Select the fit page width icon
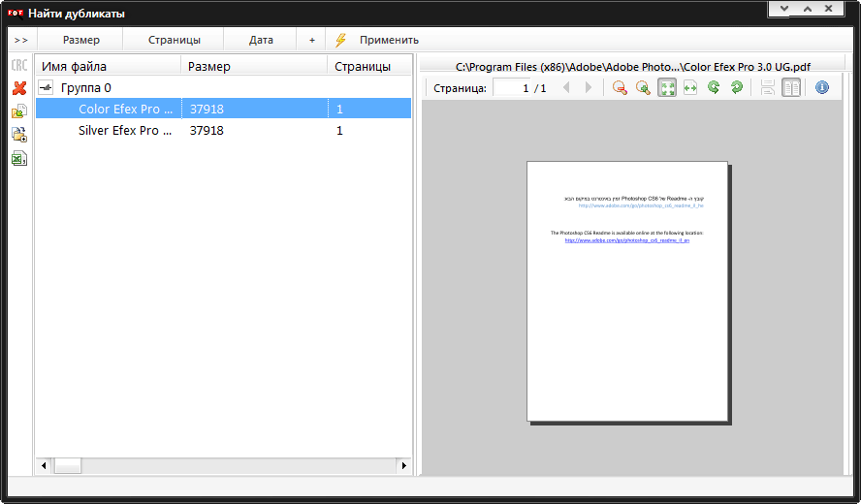This screenshot has height=504, width=861. click(690, 88)
